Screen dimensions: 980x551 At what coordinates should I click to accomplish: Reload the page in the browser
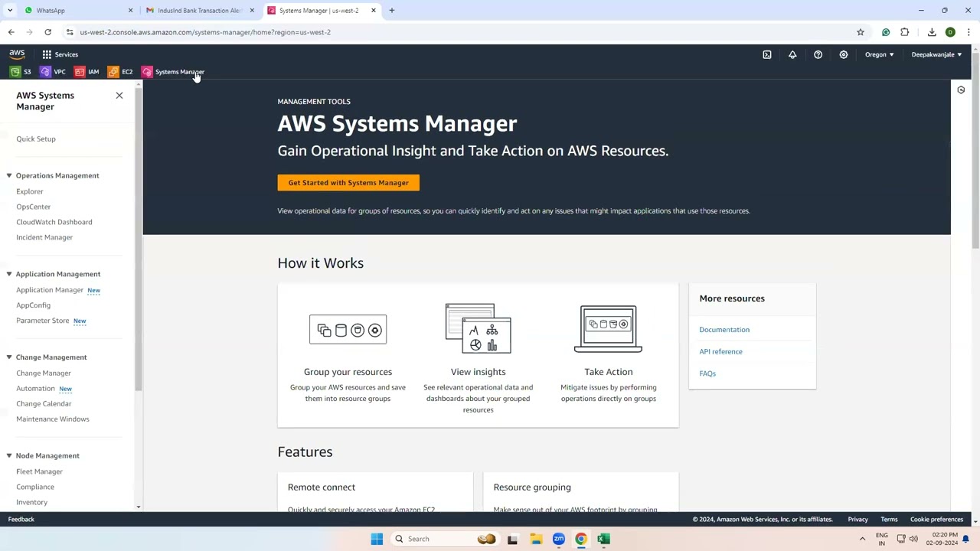[47, 32]
